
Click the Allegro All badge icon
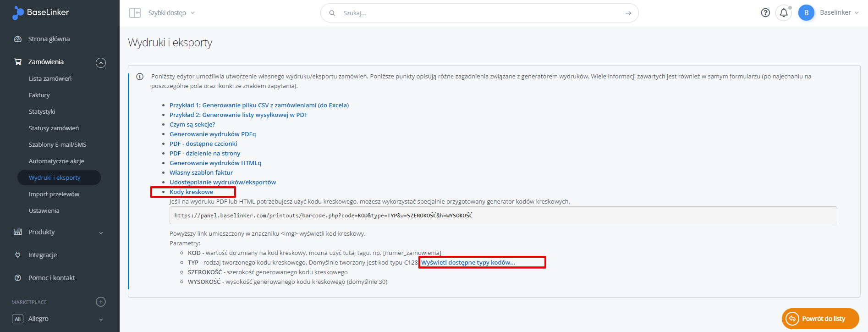coord(17,319)
